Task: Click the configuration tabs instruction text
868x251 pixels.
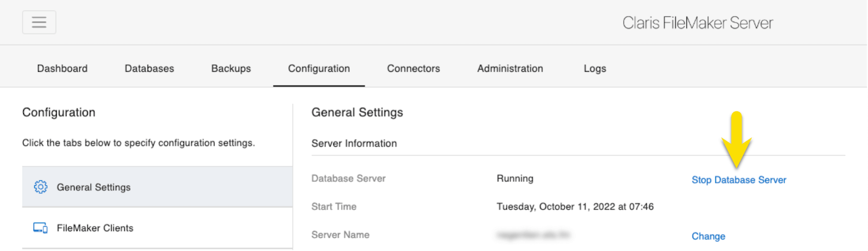Action: [x=138, y=143]
